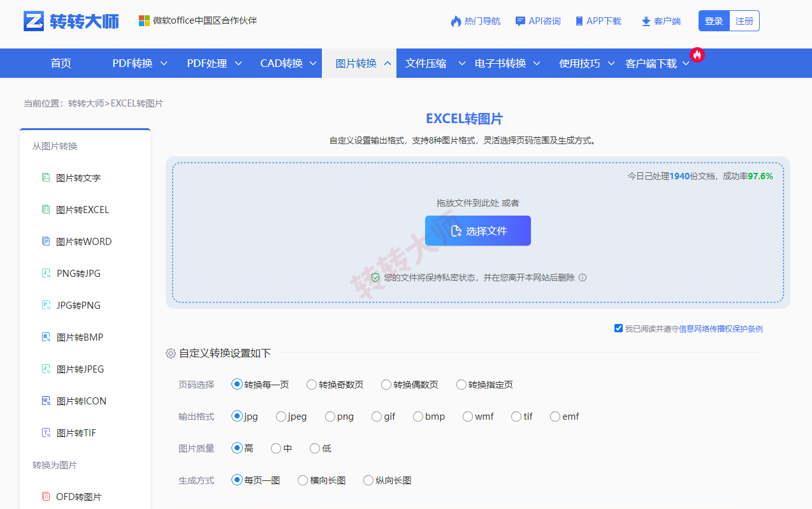The image size is (812, 509).
Task: Click the download icon beside 客户端
Action: pos(646,21)
